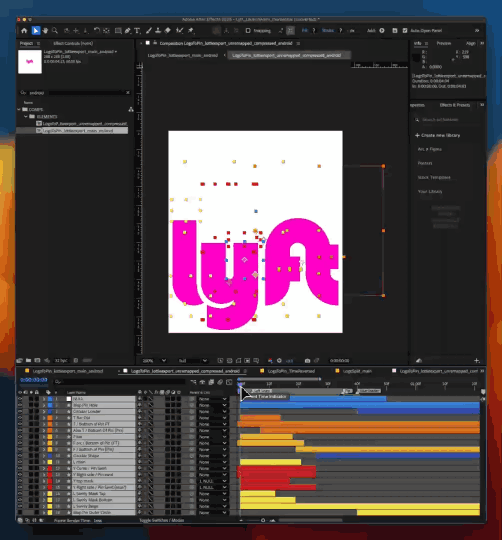502x540 pixels.
Task: Switch to LogoSplit_main timeline tab
Action: point(357,371)
